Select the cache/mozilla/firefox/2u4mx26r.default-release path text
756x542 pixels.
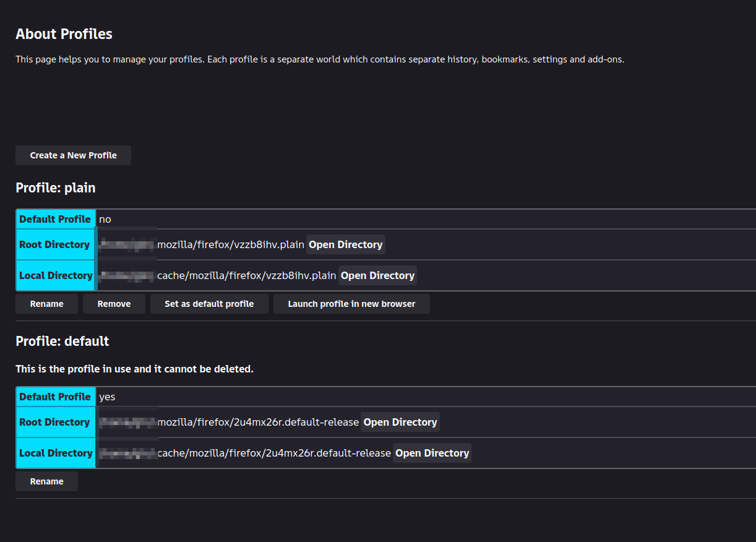pos(274,453)
